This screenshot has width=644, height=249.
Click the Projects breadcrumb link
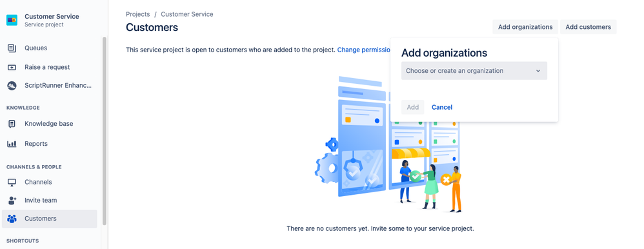pos(137,14)
